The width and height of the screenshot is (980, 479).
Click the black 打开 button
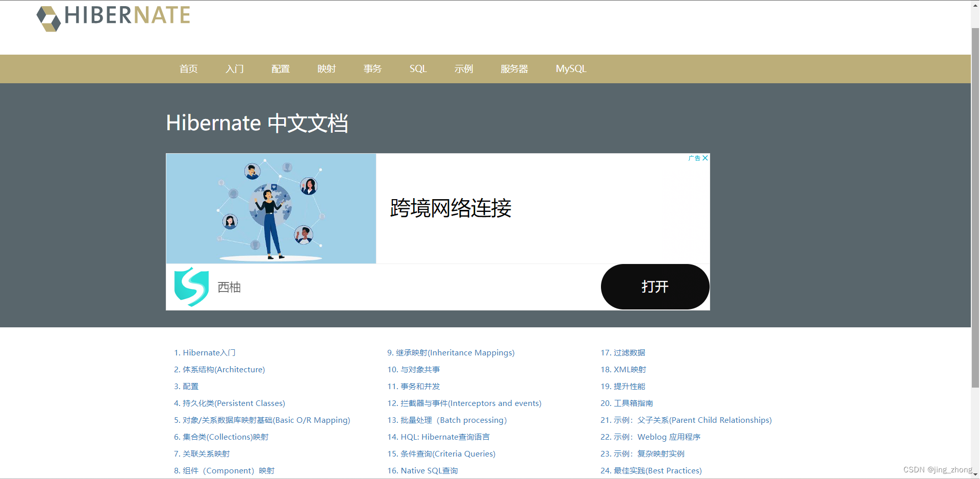tap(655, 286)
